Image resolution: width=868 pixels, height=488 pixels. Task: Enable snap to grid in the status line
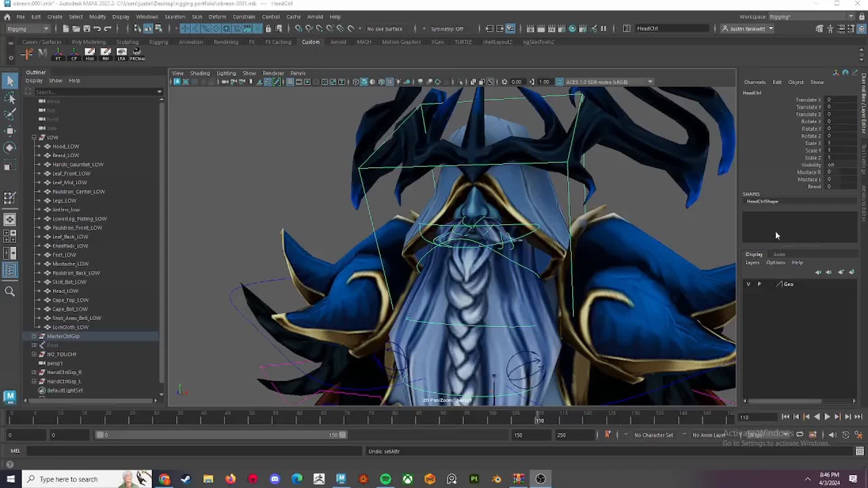pos(298,28)
